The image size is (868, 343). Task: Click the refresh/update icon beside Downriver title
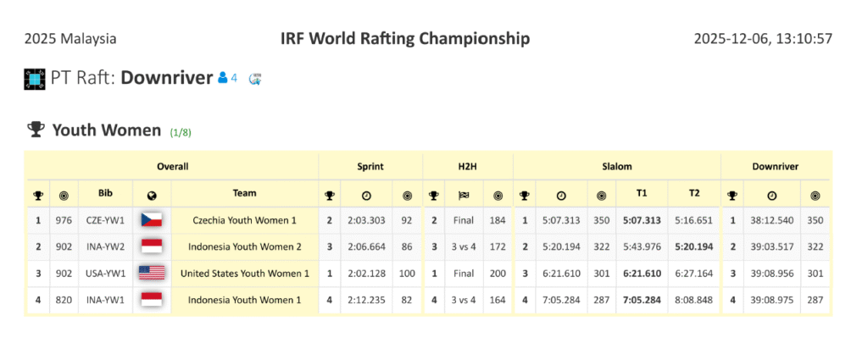tap(254, 79)
